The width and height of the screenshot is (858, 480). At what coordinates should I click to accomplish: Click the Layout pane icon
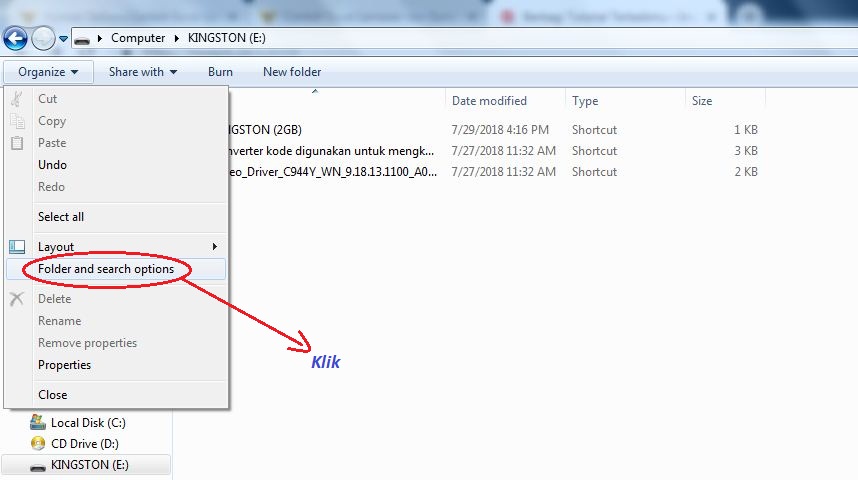point(17,247)
